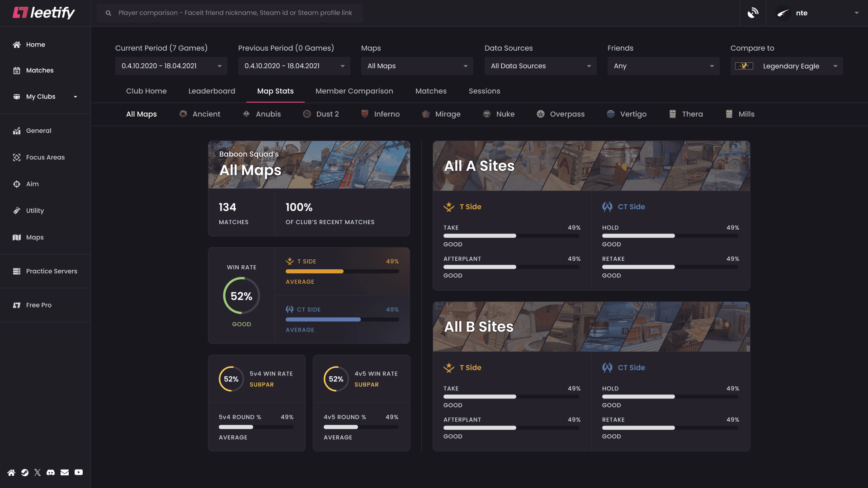The width and height of the screenshot is (868, 488).
Task: Select the Inferno map icon
Action: click(364, 114)
